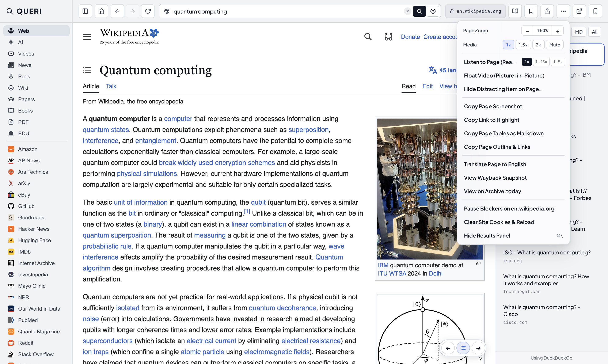Switch to Videos search category
The width and height of the screenshot is (608, 364).
pyautogui.click(x=37, y=54)
